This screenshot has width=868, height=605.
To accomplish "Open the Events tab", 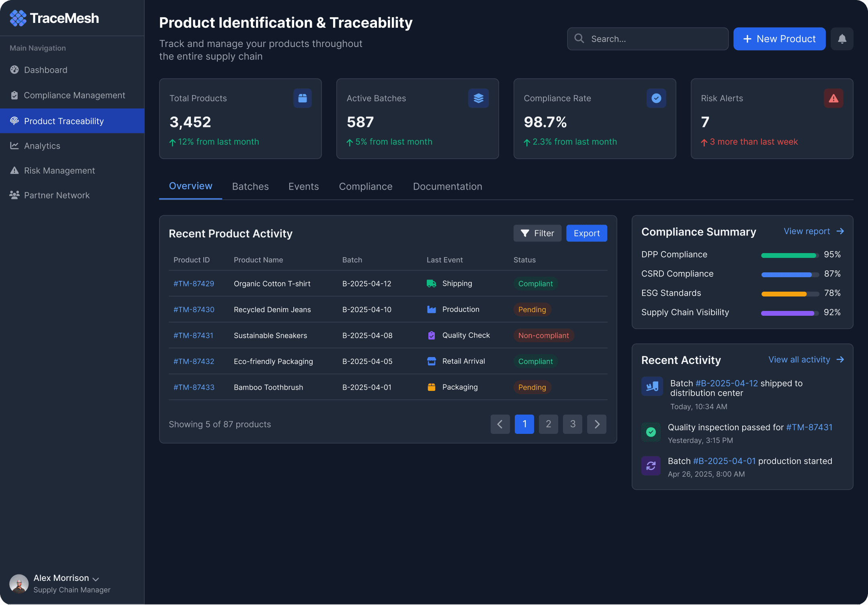I will [304, 186].
